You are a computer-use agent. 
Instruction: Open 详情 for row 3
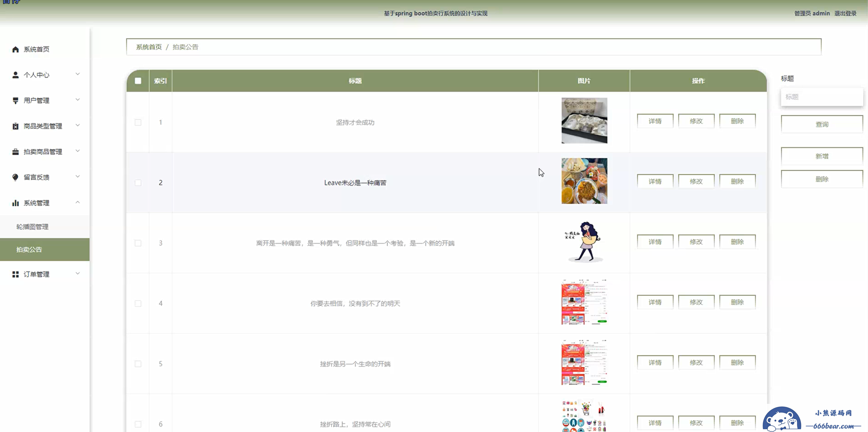655,242
